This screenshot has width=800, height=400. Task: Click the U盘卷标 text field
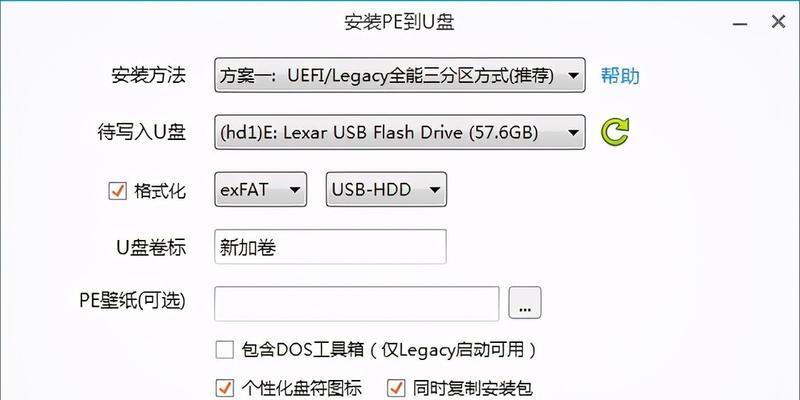tap(330, 247)
